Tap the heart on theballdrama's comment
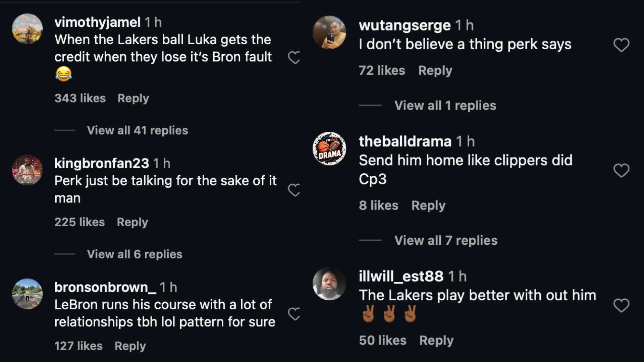The width and height of the screenshot is (644, 362). (x=621, y=171)
